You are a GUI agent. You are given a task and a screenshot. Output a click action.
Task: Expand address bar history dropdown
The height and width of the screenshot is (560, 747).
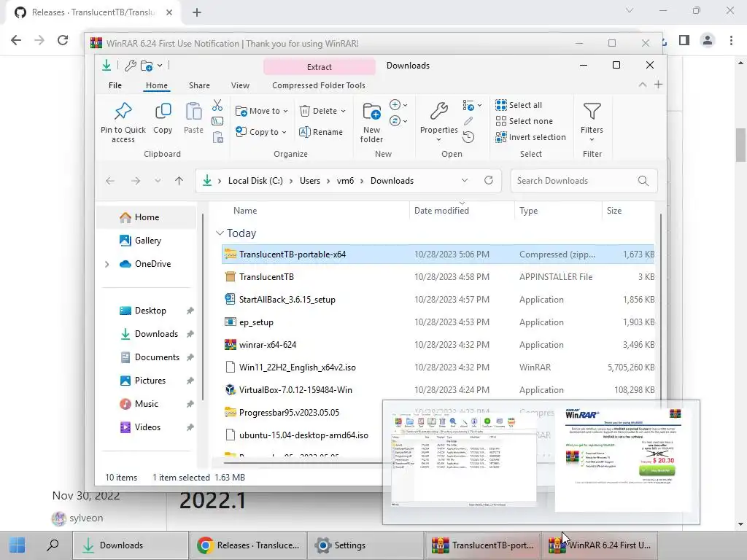click(465, 181)
